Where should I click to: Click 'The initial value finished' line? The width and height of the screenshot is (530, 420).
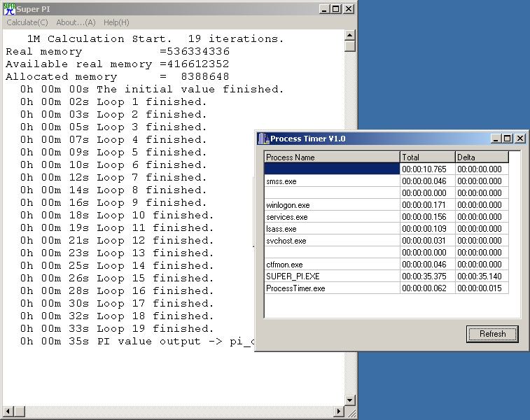point(151,89)
